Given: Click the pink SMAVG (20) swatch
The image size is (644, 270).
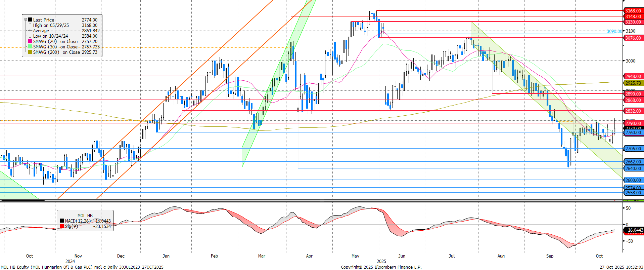Looking at the screenshot, I should tap(30, 41).
